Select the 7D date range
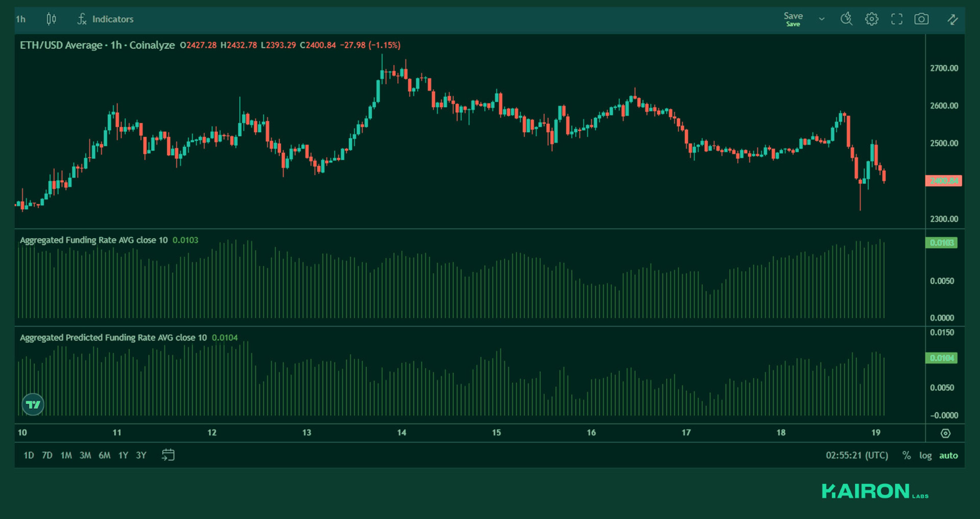Screen dimensions: 980x519 pyautogui.click(x=47, y=455)
